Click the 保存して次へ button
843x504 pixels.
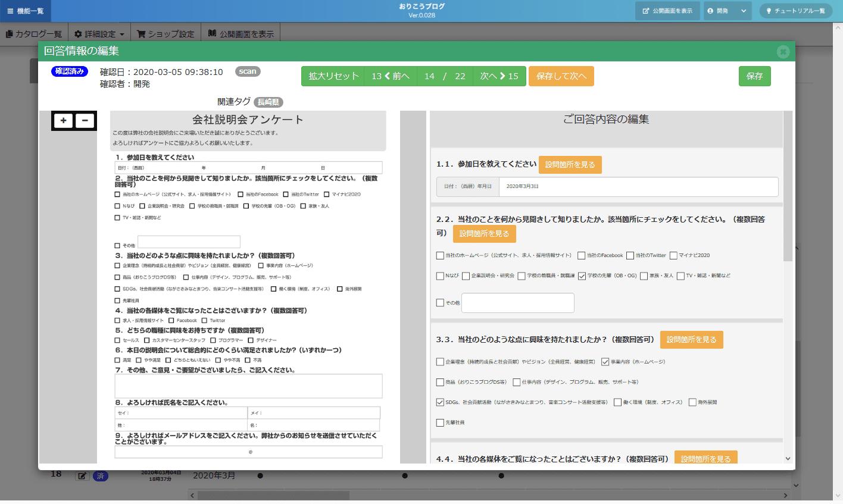pyautogui.click(x=561, y=76)
